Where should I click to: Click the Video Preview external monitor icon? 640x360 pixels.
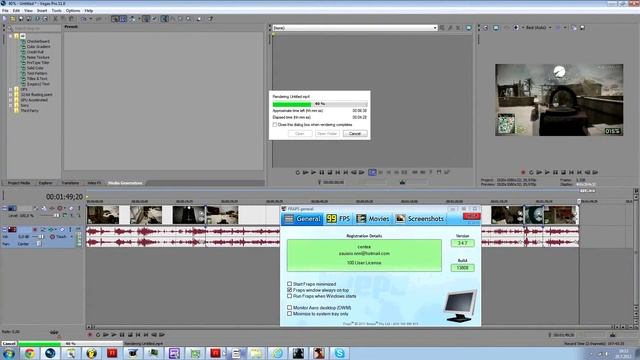[x=496, y=28]
